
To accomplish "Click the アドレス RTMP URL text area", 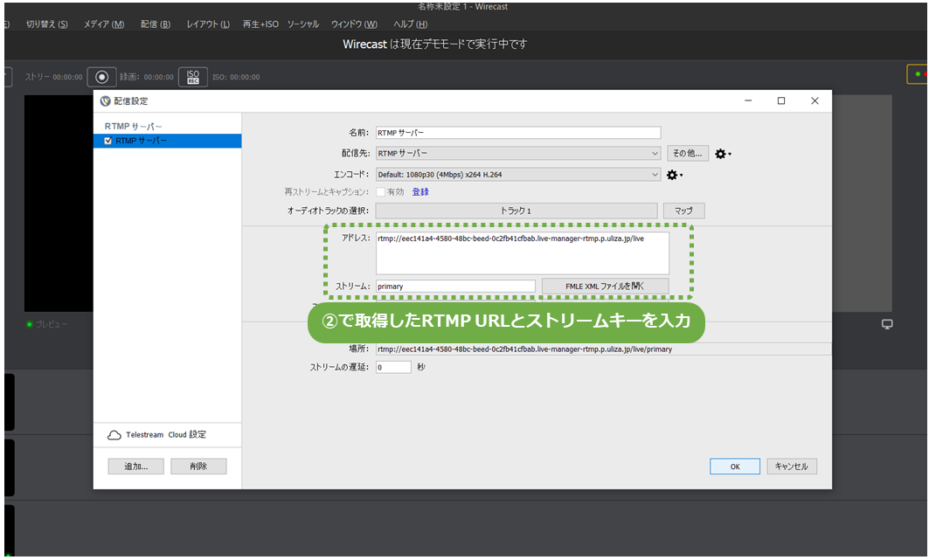I will [523, 253].
